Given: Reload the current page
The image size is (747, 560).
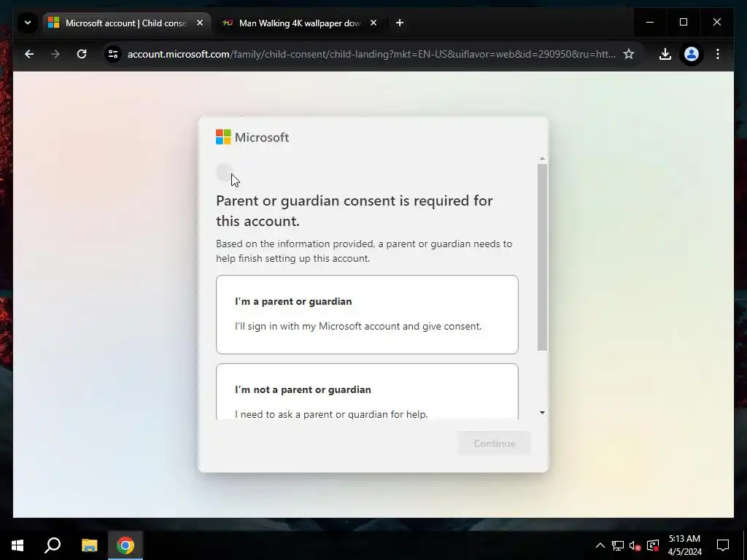Looking at the screenshot, I should 82,54.
